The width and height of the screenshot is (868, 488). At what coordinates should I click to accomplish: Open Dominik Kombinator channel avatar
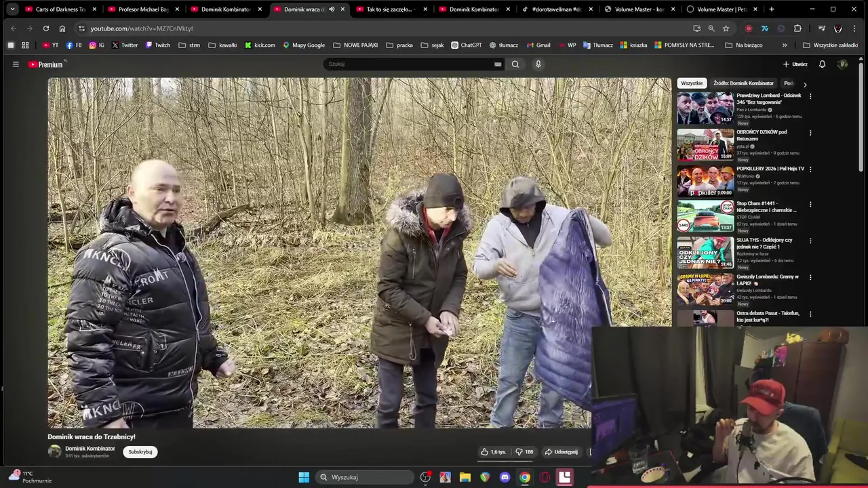point(54,452)
